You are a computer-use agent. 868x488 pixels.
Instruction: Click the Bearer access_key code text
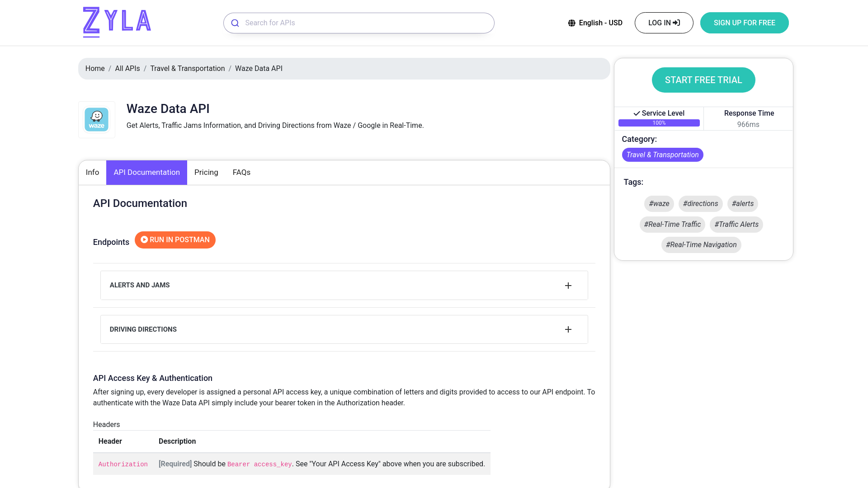point(259,465)
